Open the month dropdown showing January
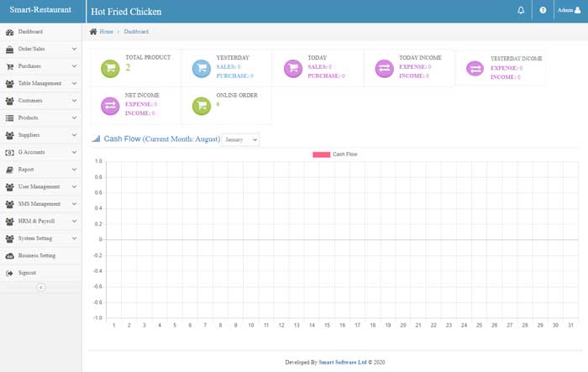This screenshot has width=588, height=372. click(241, 139)
